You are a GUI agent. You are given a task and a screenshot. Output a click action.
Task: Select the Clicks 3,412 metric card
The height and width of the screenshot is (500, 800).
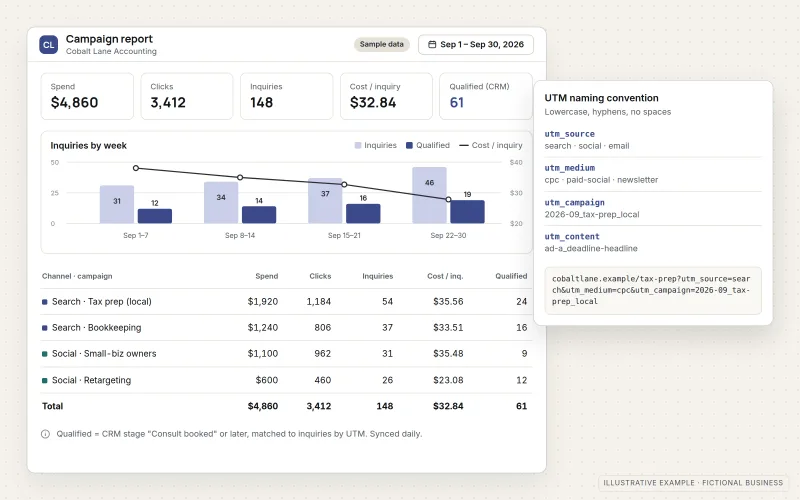point(187,96)
